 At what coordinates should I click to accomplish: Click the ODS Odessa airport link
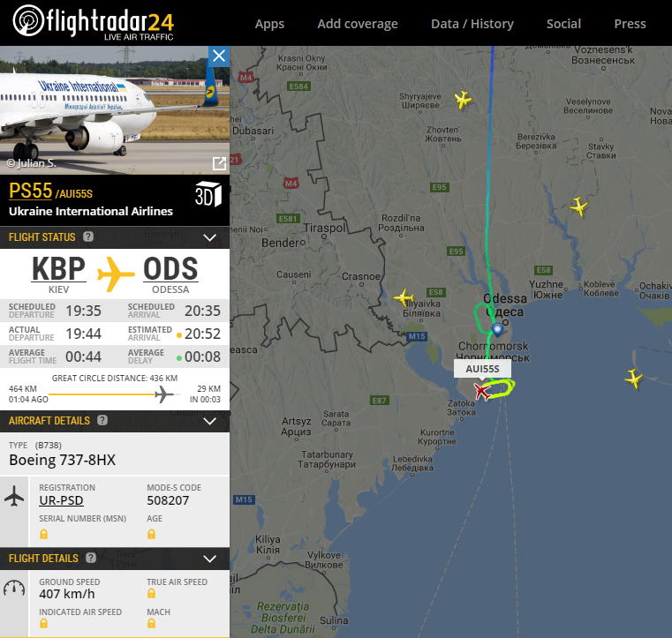(x=170, y=268)
